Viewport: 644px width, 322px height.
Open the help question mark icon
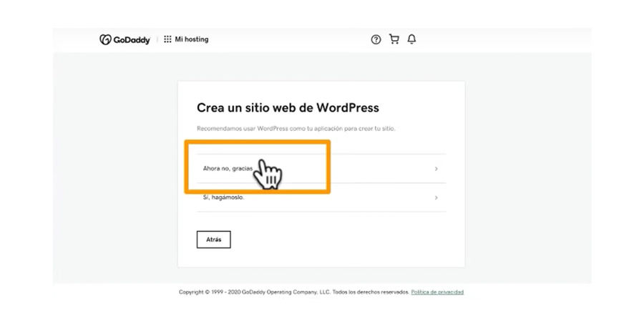pyautogui.click(x=376, y=39)
